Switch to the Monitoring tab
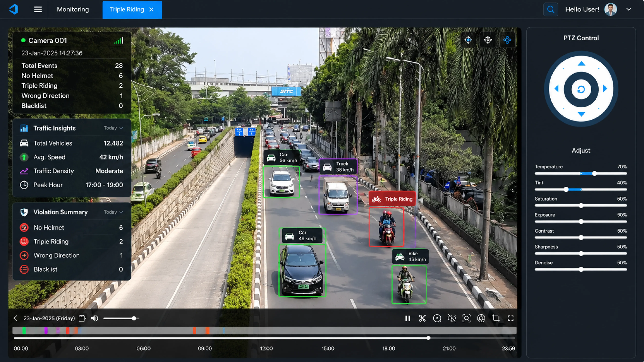The height and width of the screenshot is (362, 644). (x=73, y=9)
